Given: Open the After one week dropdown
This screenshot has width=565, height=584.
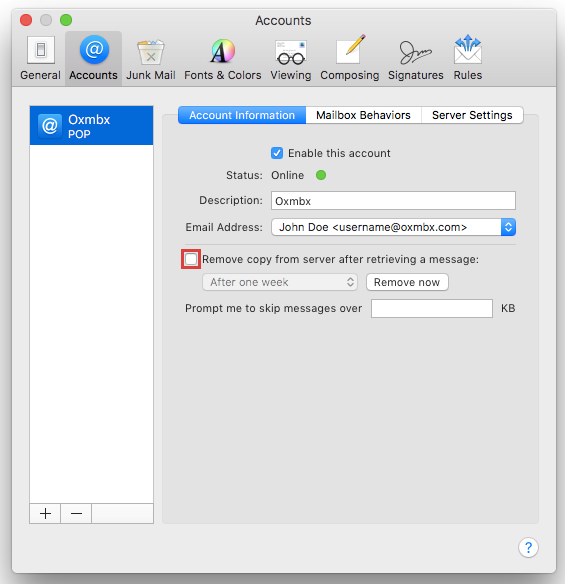Looking at the screenshot, I should click(x=280, y=282).
